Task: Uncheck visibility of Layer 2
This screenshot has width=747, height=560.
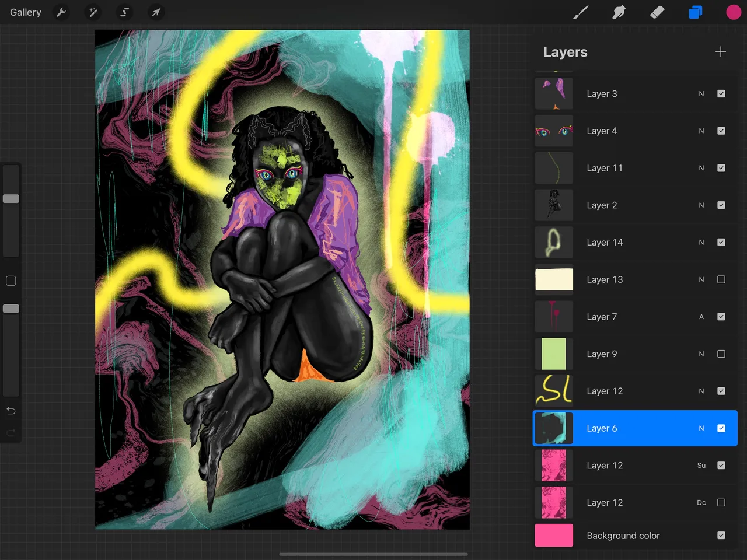Action: [x=721, y=205]
